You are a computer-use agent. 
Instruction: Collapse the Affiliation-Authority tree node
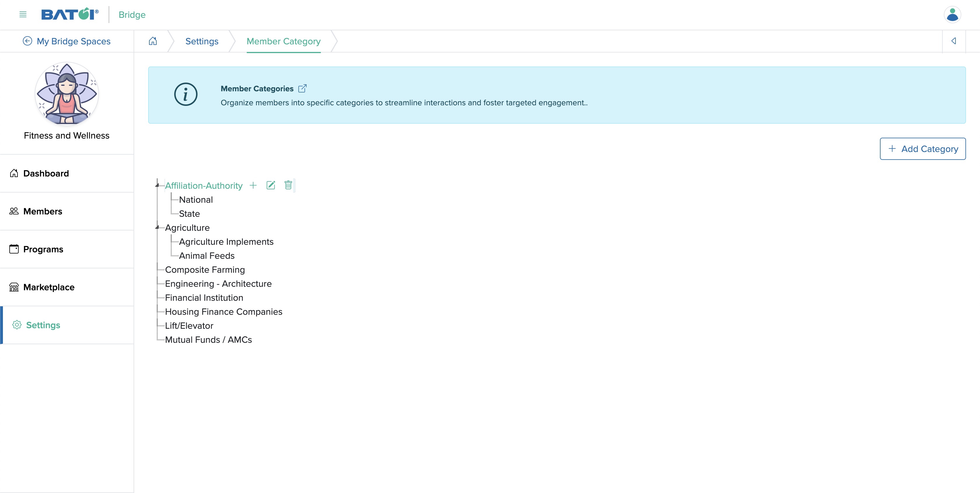coord(157,185)
